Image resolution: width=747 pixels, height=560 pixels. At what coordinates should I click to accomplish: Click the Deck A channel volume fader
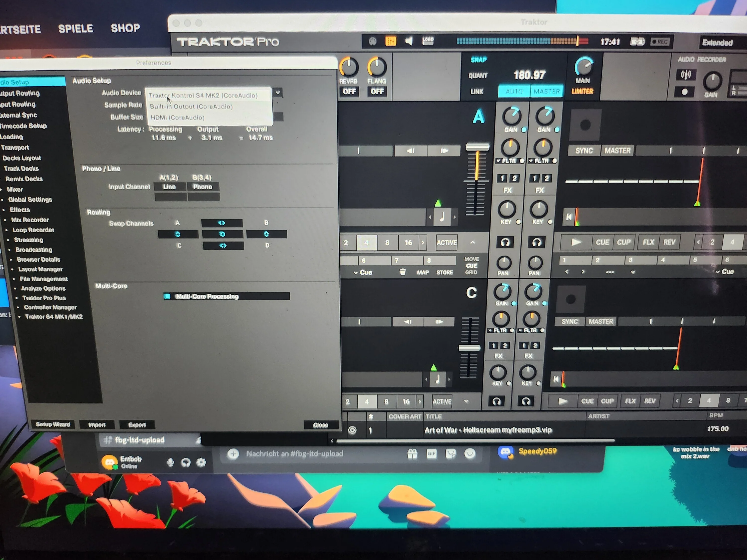477,147
